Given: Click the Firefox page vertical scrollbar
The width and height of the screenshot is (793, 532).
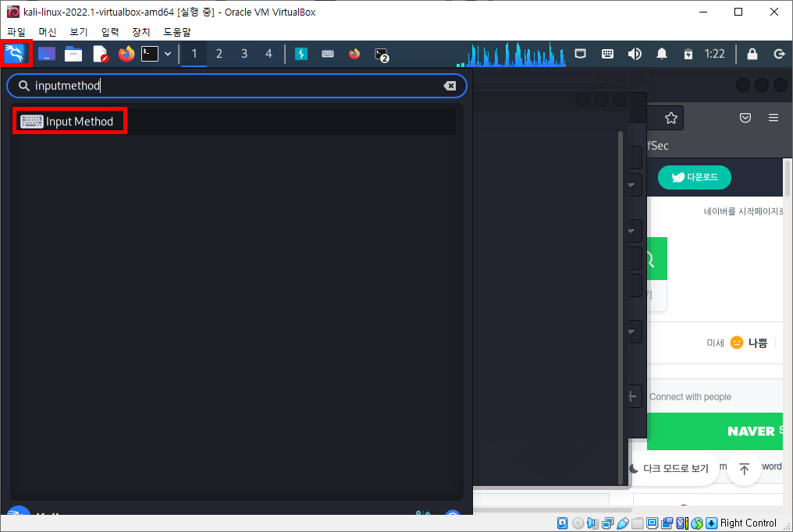Looking at the screenshot, I should click(x=787, y=177).
